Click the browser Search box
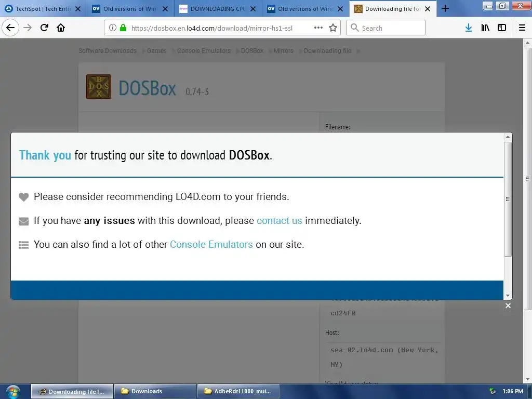This screenshot has width=532, height=399. click(386, 28)
